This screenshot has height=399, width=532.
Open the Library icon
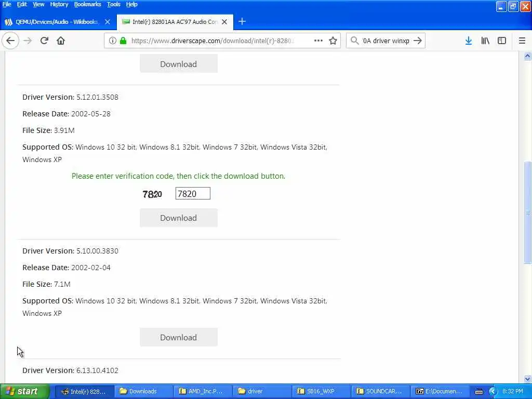[x=485, y=41]
